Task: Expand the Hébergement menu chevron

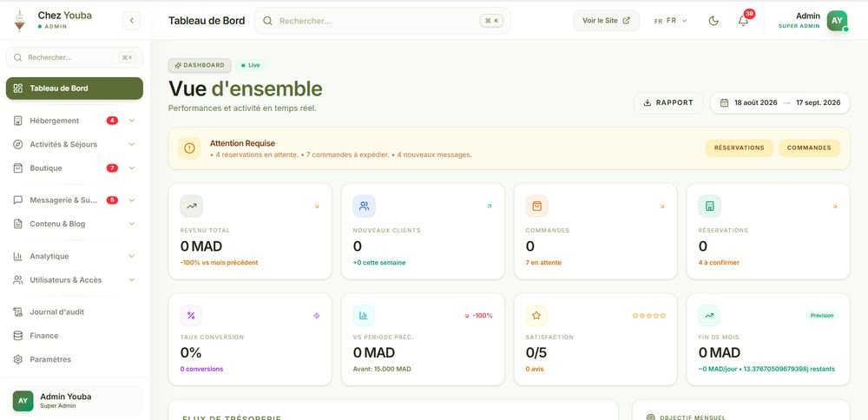Action: [x=132, y=121]
